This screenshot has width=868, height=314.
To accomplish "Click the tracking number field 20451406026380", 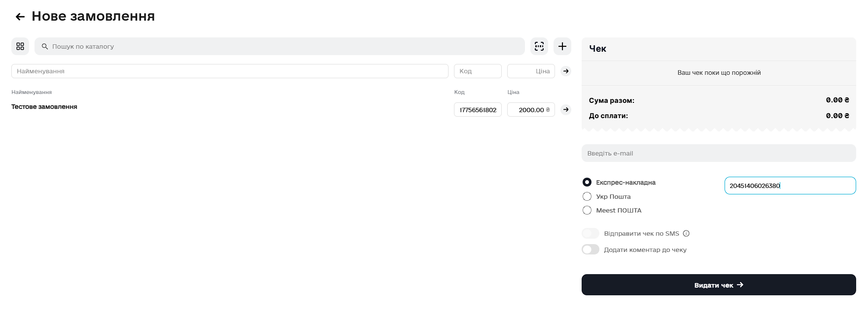I will click(790, 186).
